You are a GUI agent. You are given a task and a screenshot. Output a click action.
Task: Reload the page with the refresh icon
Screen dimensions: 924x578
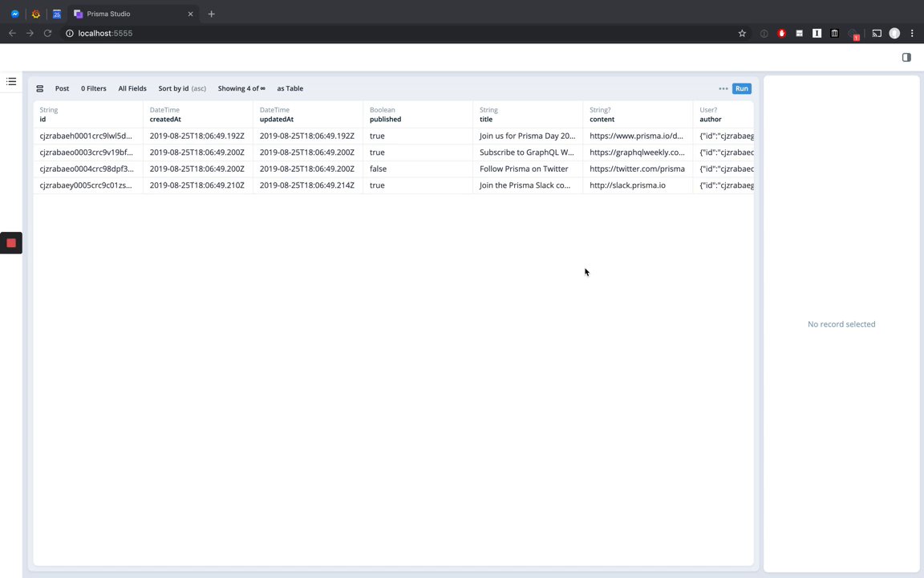[x=48, y=34]
